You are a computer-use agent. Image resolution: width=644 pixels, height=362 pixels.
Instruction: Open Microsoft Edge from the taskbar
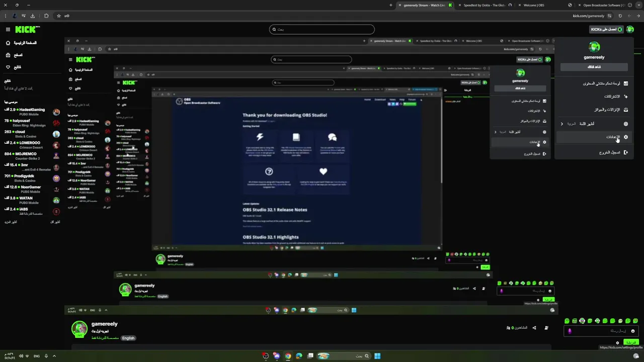299,356
